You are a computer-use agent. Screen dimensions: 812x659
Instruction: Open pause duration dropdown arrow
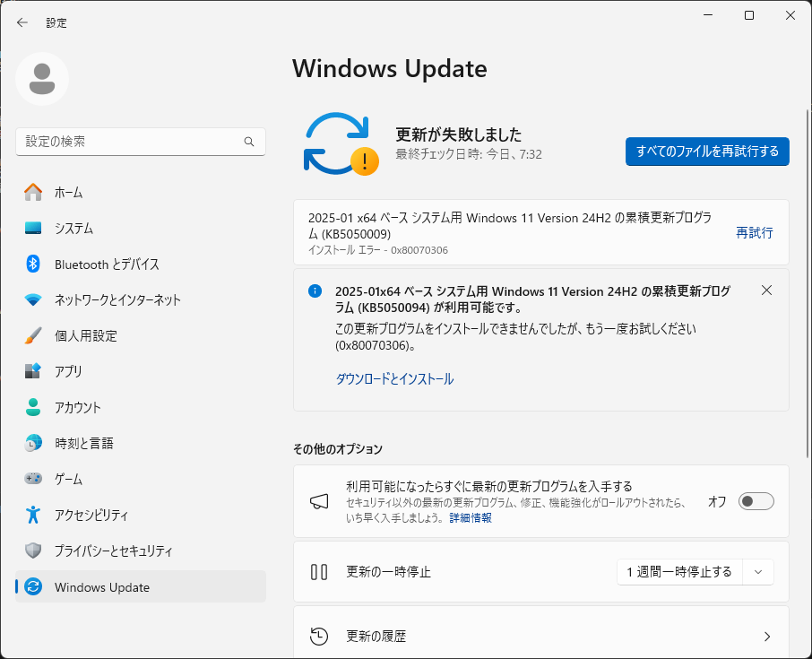click(x=758, y=572)
